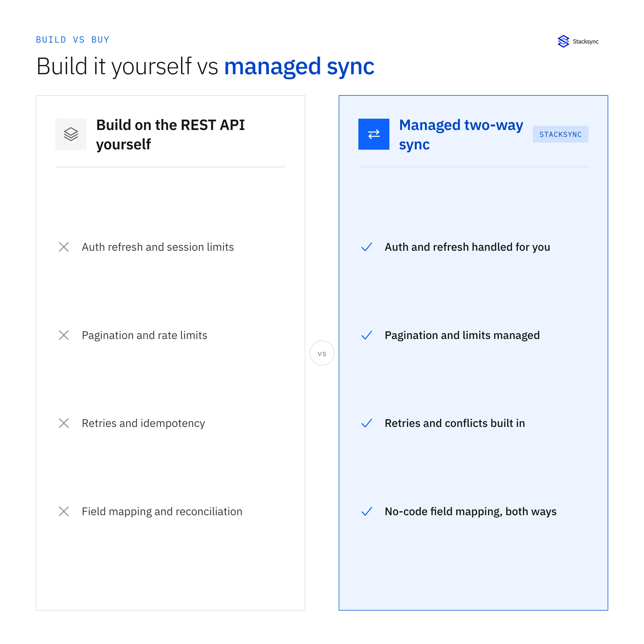The width and height of the screenshot is (644, 644).
Task: Click the X beside Retries and idempotency
Action: pyautogui.click(x=64, y=423)
